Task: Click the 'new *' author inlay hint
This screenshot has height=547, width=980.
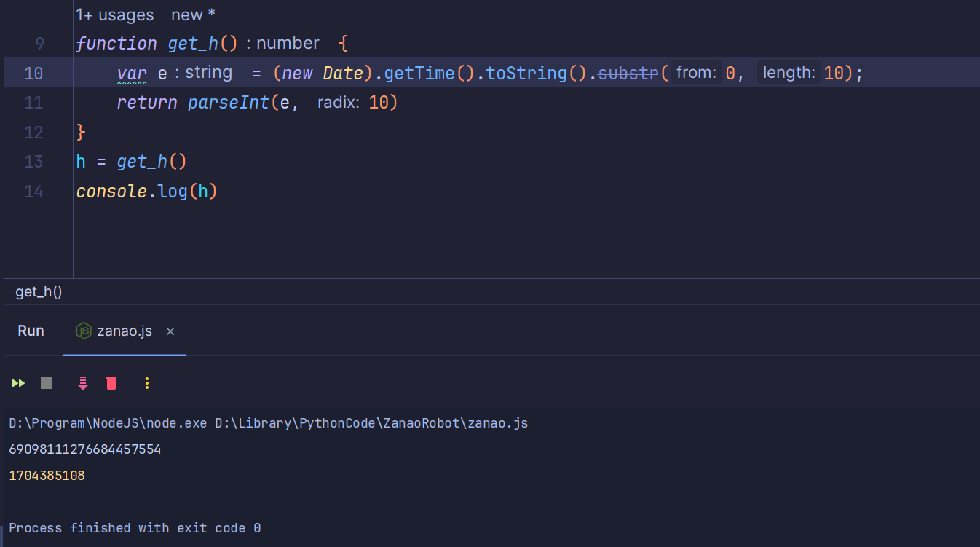Action: 193,15
